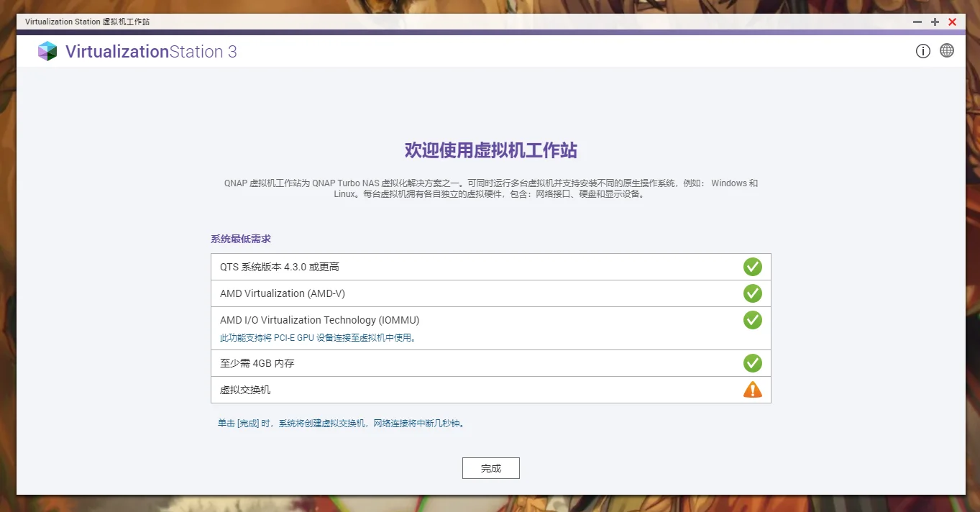Select the QTS 系统版本 4.3.0 或更高 row text

pos(280,267)
